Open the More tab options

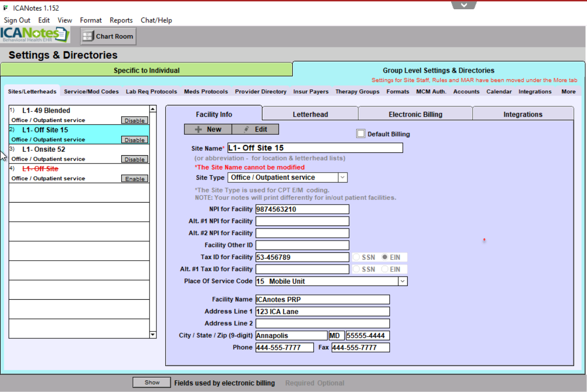coord(568,92)
